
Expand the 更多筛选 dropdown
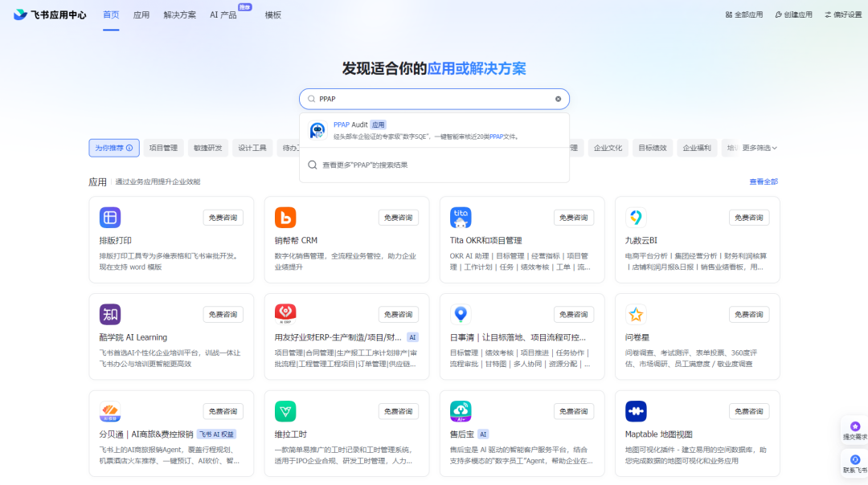(x=759, y=148)
